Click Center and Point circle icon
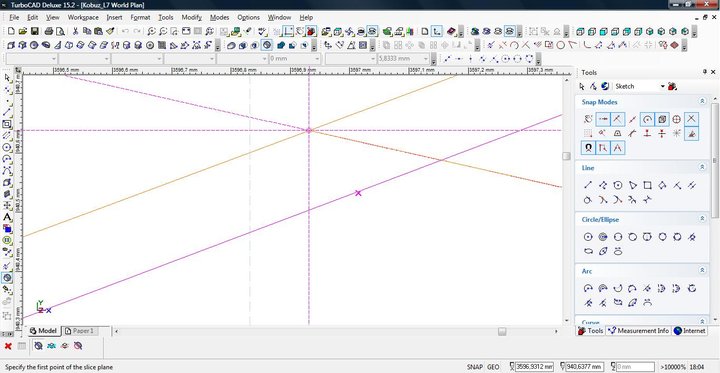The height and width of the screenshot is (373, 720). pos(588,237)
